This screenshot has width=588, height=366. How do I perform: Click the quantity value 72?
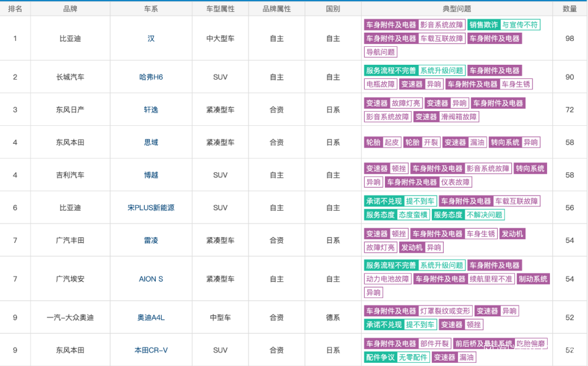(569, 110)
